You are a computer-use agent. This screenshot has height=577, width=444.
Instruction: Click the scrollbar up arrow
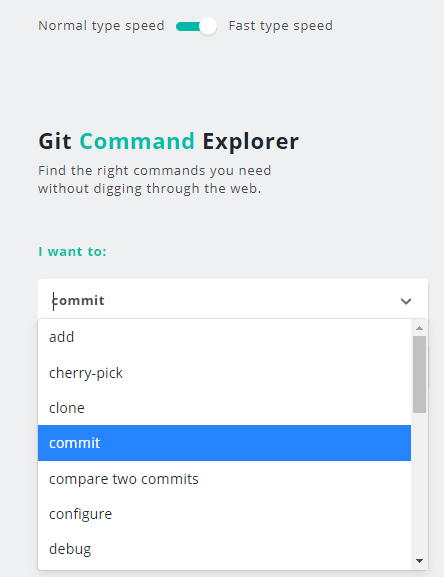pyautogui.click(x=419, y=328)
